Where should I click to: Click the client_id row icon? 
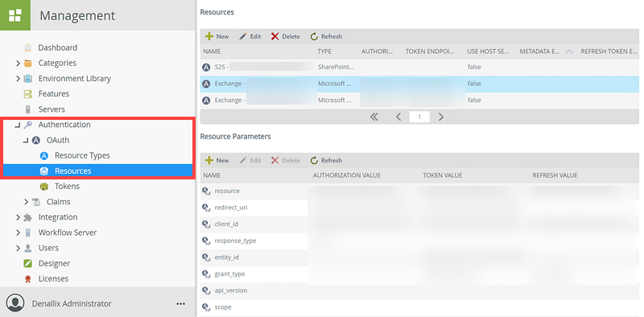(x=206, y=224)
